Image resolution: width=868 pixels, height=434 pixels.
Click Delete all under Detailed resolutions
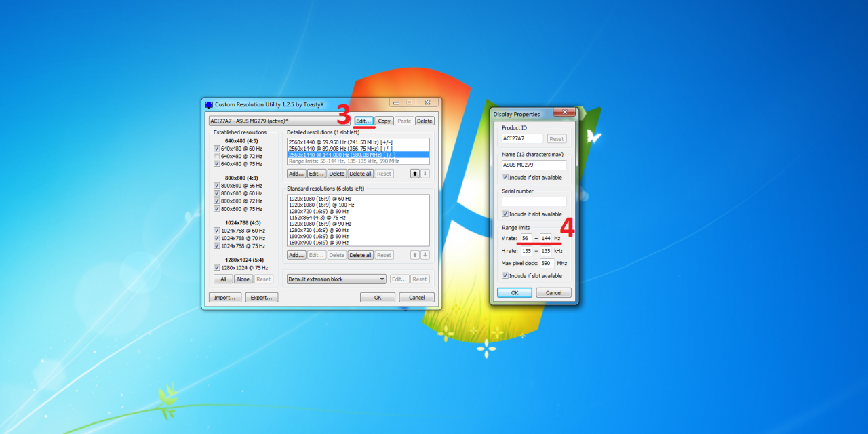point(360,174)
